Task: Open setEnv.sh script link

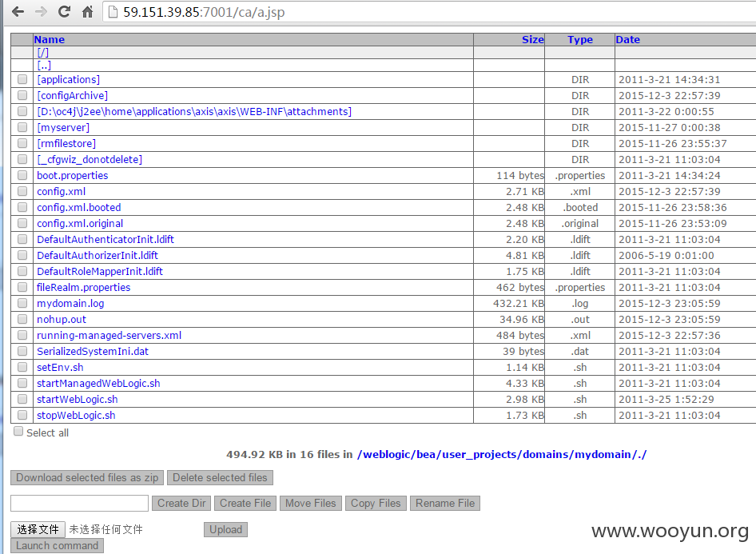Action: pos(60,367)
